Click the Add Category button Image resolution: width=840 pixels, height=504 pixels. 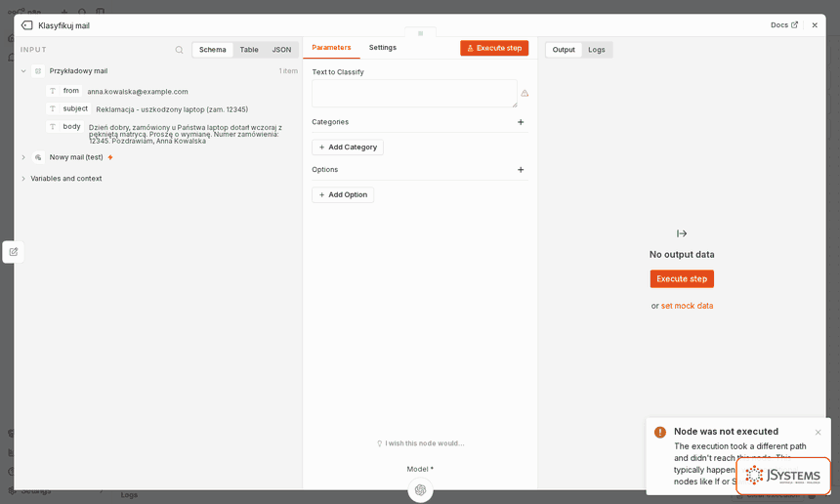(348, 147)
